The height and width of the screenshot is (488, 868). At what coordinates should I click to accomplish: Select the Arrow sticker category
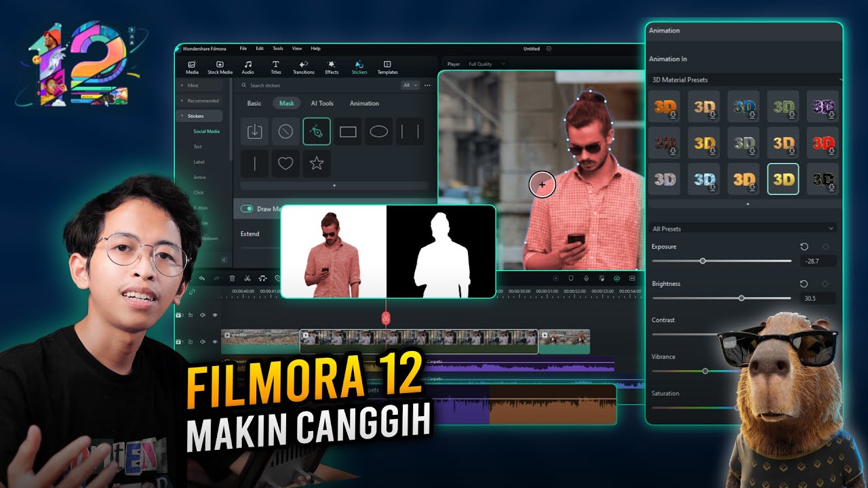(x=199, y=178)
